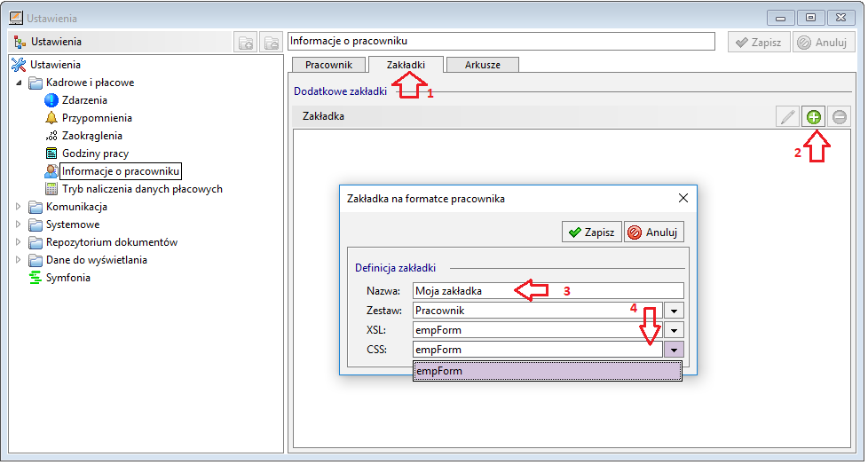This screenshot has height=465, width=868.
Task: Switch to the Pracownik tab
Action: (x=328, y=65)
